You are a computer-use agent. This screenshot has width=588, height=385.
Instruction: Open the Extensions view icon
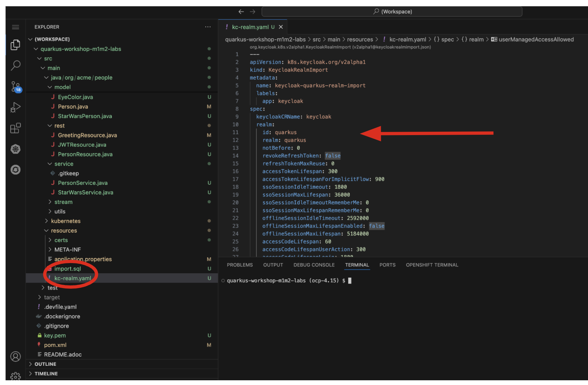pos(16,128)
